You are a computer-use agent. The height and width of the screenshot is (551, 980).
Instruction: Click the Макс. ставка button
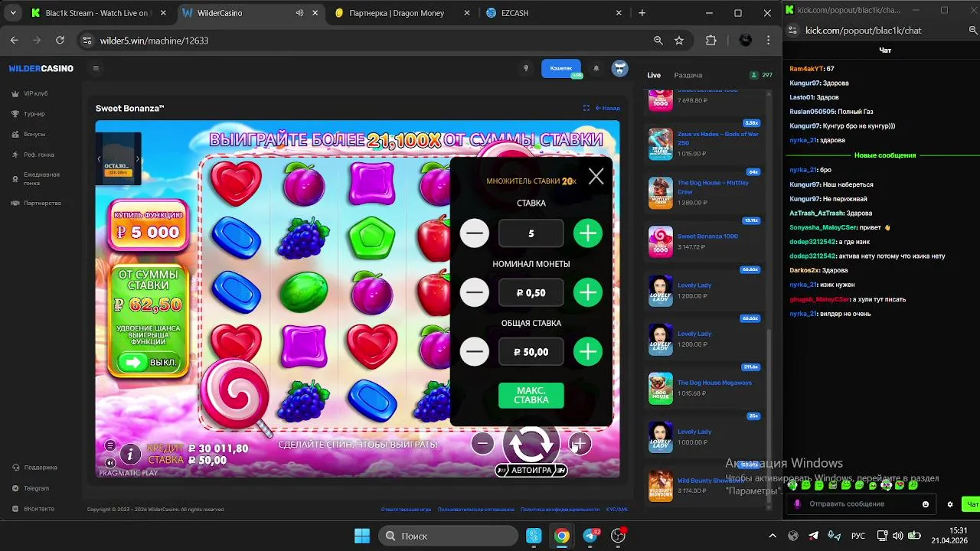tap(531, 396)
